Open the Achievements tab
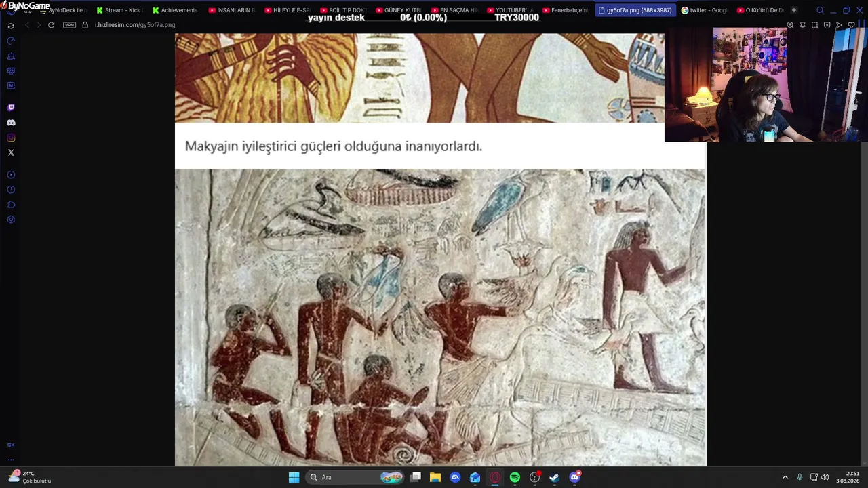Screen dimensions: 868x488 (x=175, y=10)
